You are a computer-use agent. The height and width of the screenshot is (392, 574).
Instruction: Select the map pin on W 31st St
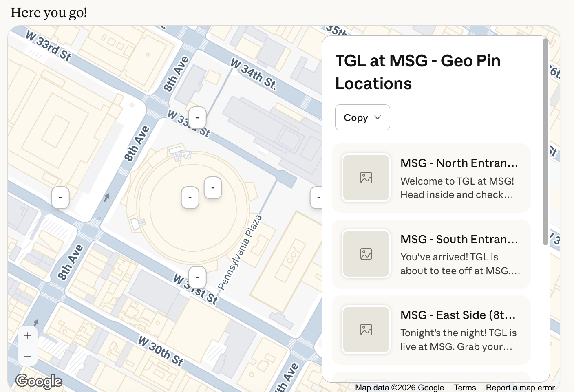point(197,277)
